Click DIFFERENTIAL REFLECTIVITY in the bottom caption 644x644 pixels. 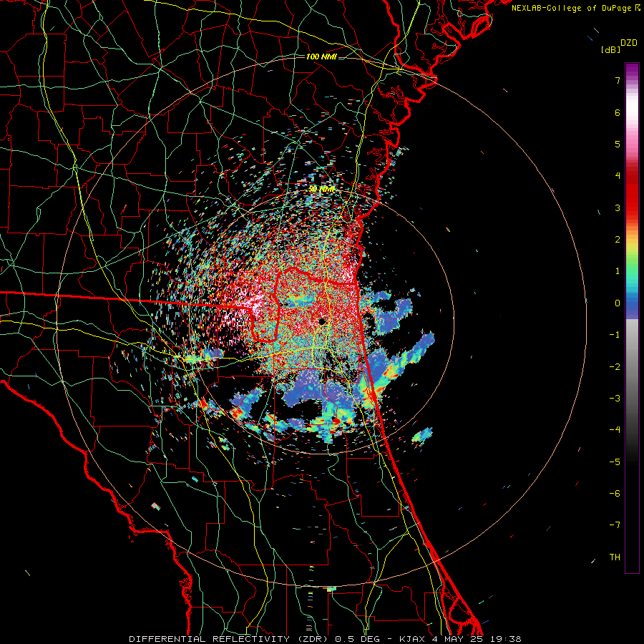(x=209, y=639)
